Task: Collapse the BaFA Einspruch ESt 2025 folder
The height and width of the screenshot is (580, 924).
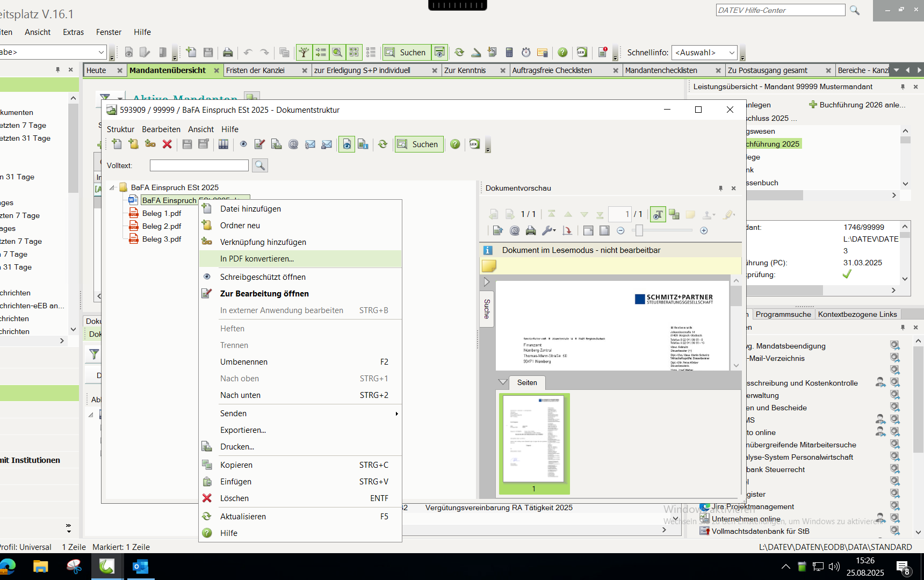Action: point(112,187)
